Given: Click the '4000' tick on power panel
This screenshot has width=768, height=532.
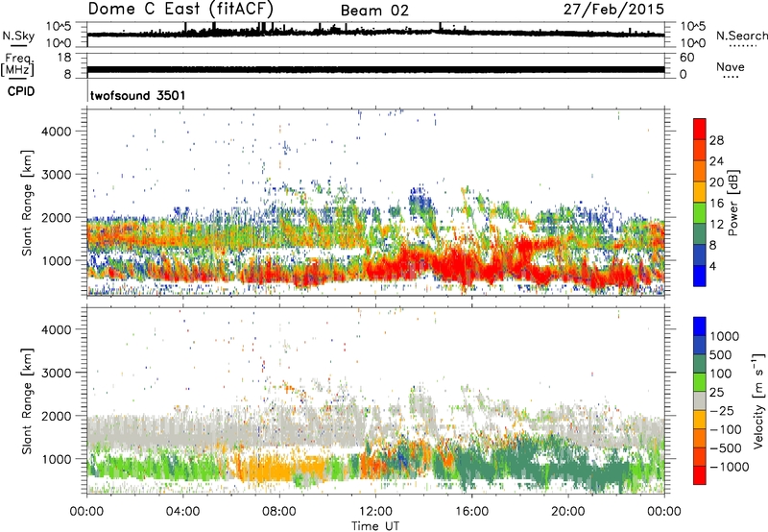Looking at the screenshot, I should pyautogui.click(x=57, y=132).
